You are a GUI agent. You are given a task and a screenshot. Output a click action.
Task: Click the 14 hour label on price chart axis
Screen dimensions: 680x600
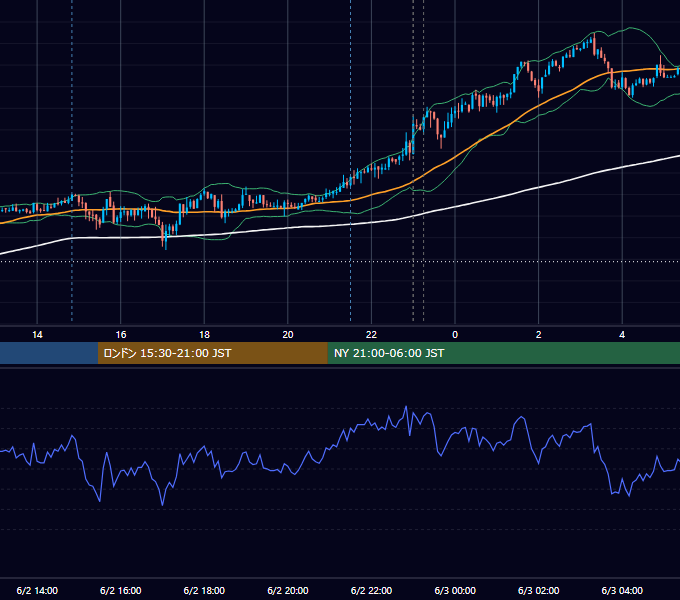(x=37, y=335)
